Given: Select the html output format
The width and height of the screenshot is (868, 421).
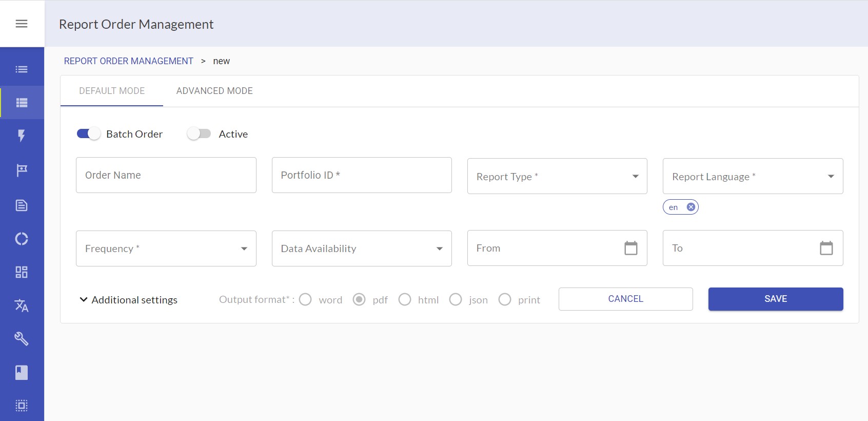Looking at the screenshot, I should point(405,299).
